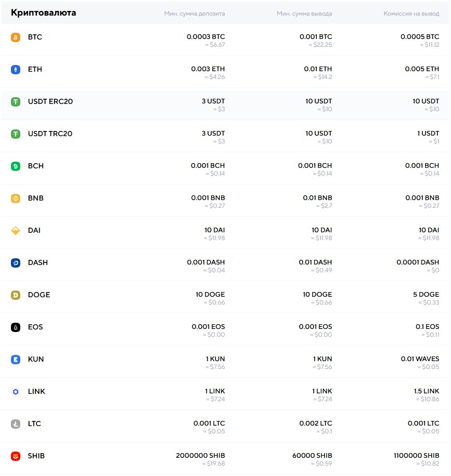Click the 5 DOGE fee value
This screenshot has width=451, height=476.
point(426,294)
